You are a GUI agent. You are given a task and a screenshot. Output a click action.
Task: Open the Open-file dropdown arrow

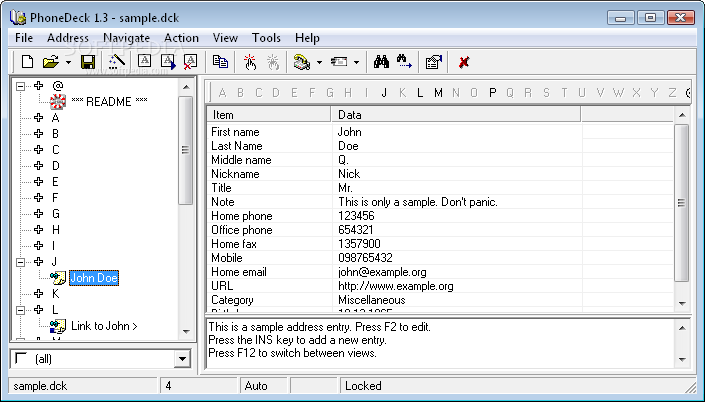[x=68, y=62]
